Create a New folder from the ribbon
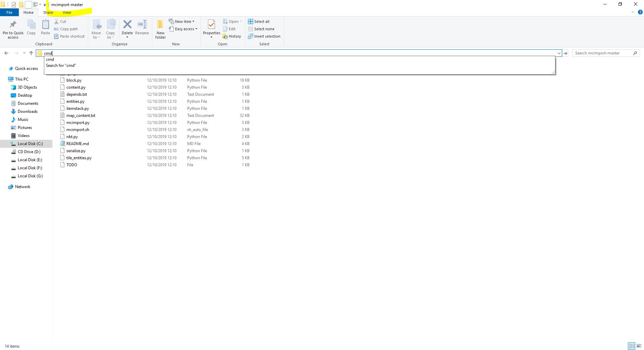This screenshot has width=644, height=350. (160, 29)
